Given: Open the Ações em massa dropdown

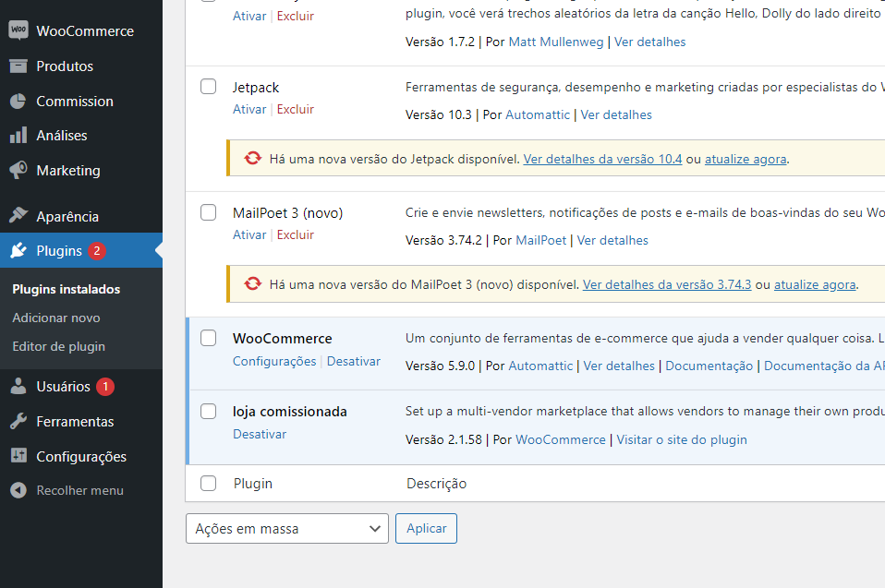Looking at the screenshot, I should (286, 529).
